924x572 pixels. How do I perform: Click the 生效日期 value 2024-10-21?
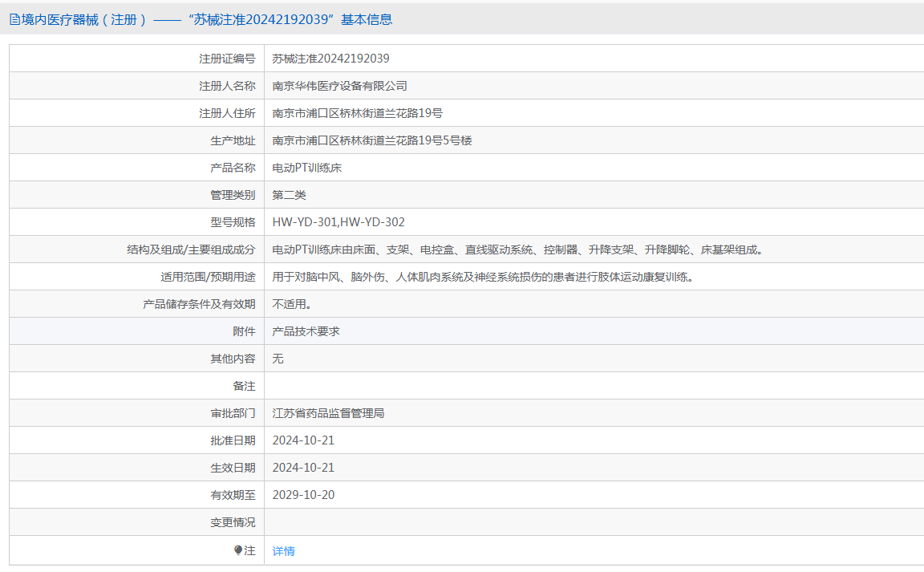[x=303, y=468]
